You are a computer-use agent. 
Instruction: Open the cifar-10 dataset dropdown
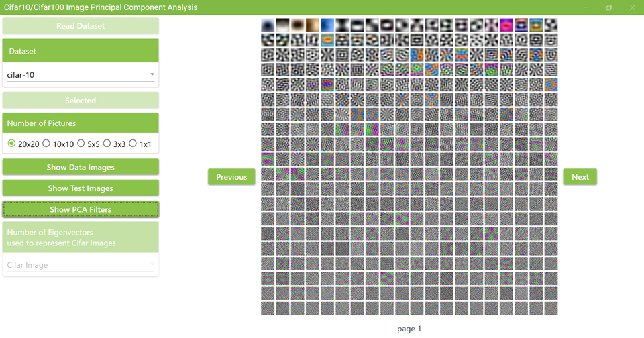click(80, 74)
